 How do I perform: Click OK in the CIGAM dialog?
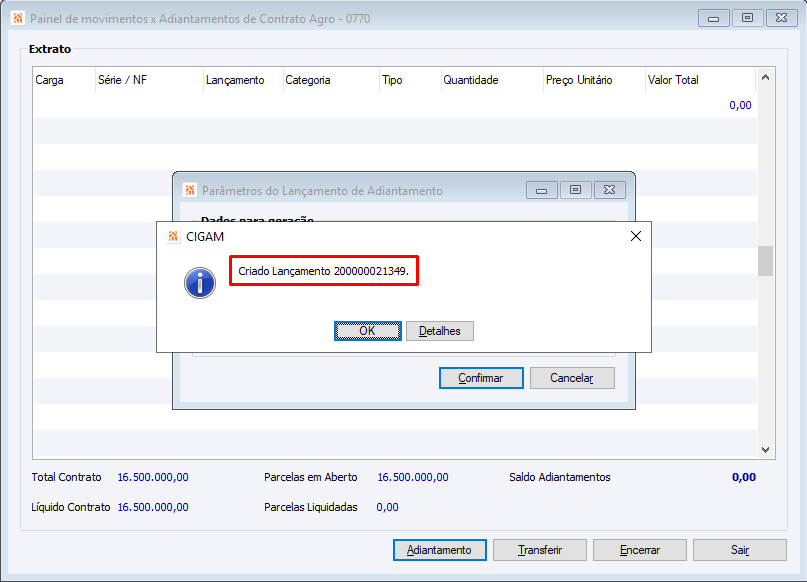tap(367, 331)
